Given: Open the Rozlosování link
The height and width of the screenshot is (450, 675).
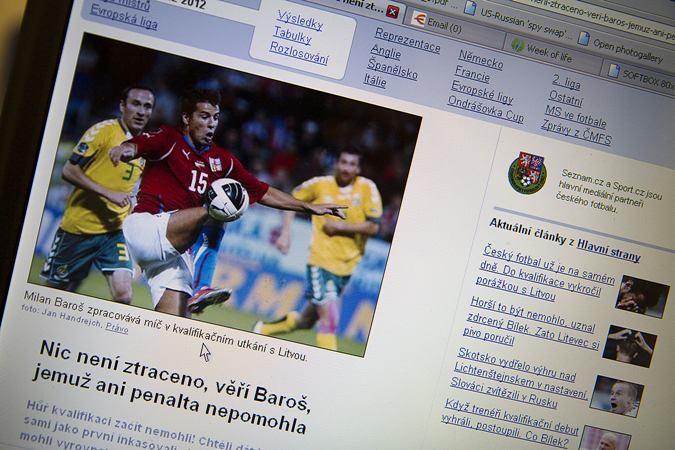Looking at the screenshot, I should pos(299,53).
